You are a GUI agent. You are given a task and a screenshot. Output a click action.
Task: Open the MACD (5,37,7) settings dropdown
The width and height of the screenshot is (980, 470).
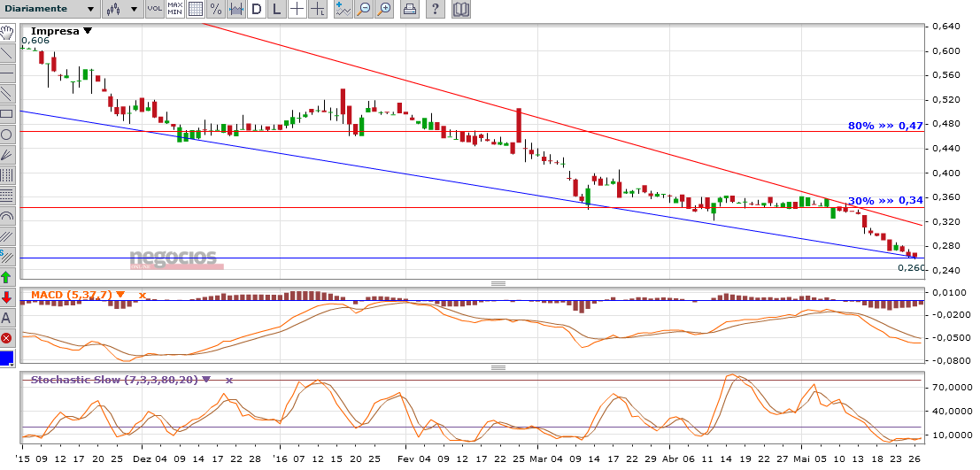[x=120, y=295]
